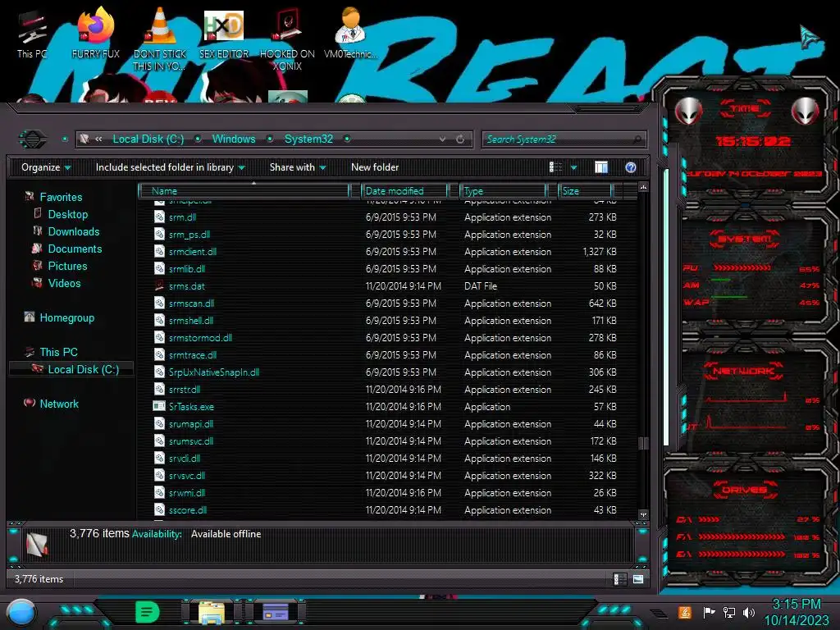Expand the arrow after System32 breadcrumb
The image size is (840, 630).
[x=347, y=139]
